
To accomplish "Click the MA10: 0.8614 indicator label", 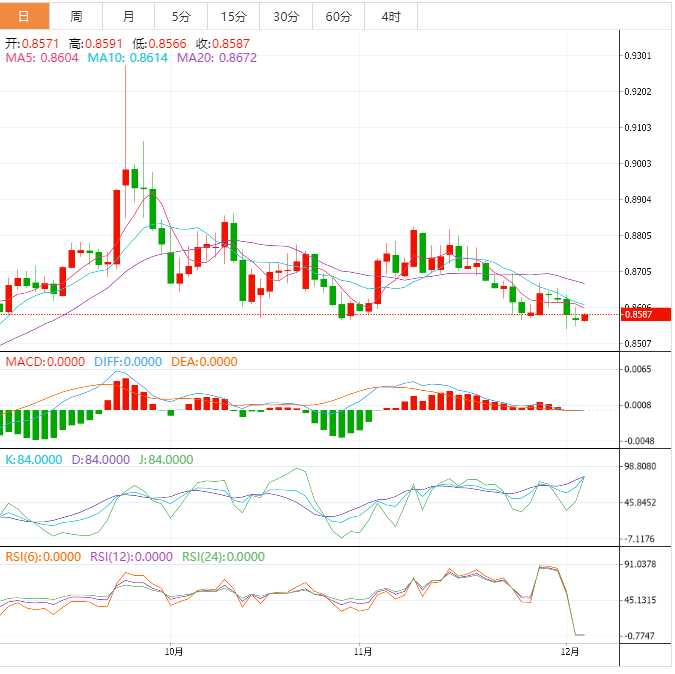I will click(128, 58).
